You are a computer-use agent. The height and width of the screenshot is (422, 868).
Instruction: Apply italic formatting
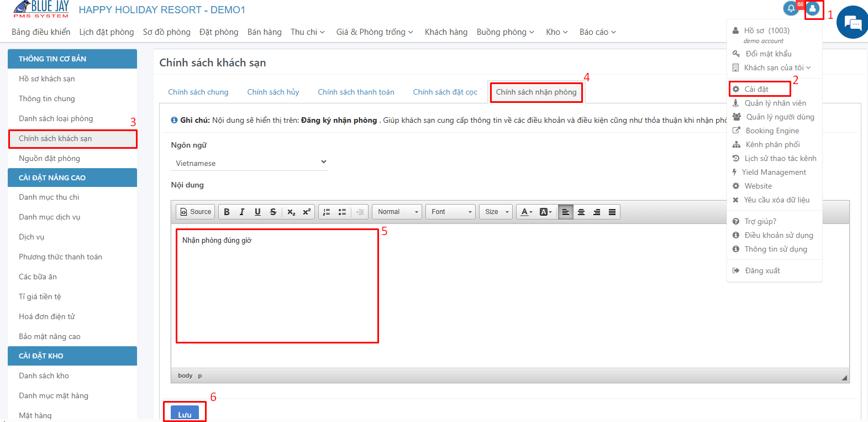point(242,212)
